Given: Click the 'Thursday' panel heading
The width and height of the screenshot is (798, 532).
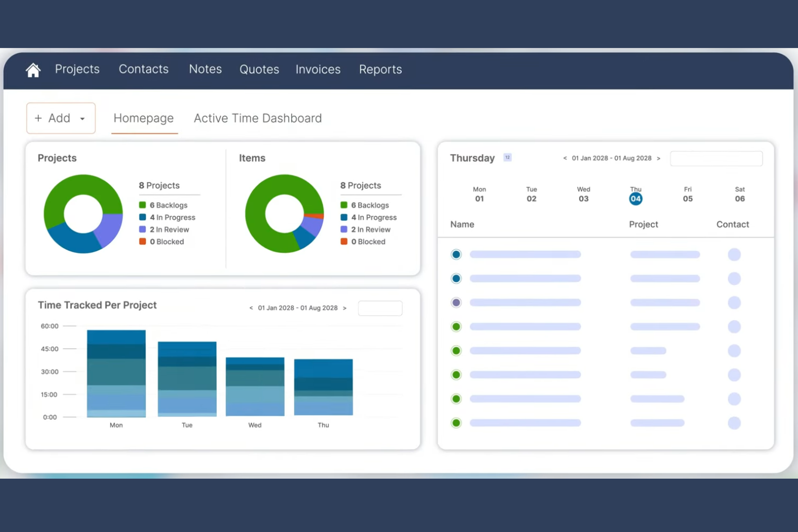Looking at the screenshot, I should (472, 158).
